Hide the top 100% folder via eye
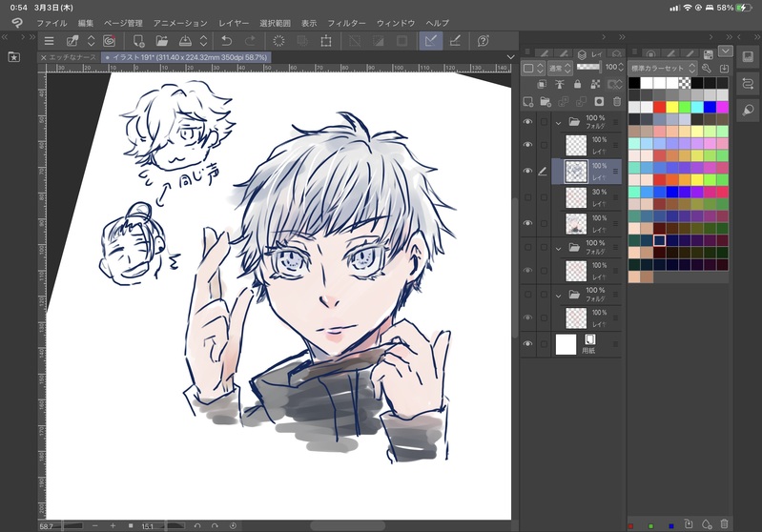The width and height of the screenshot is (762, 532). (527, 121)
